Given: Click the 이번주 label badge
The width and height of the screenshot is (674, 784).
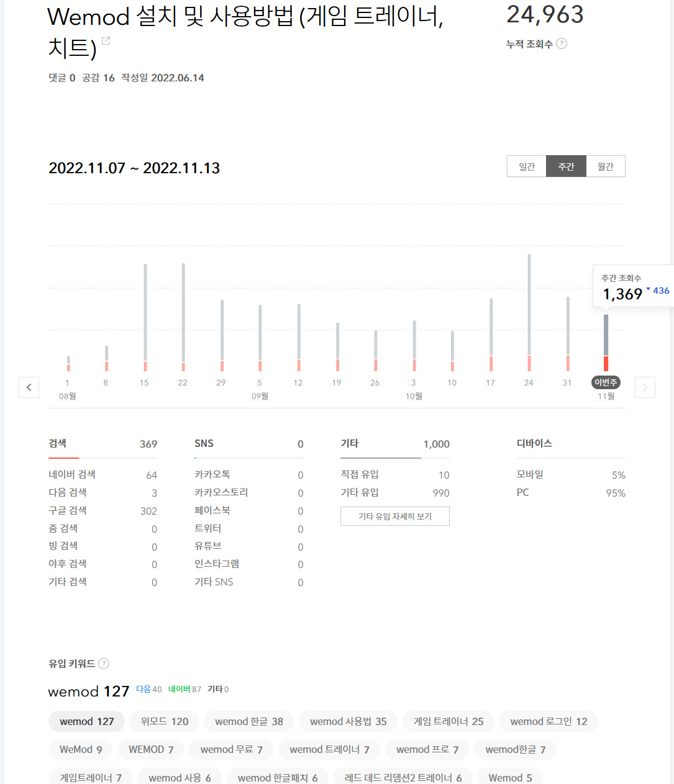Looking at the screenshot, I should tap(606, 382).
